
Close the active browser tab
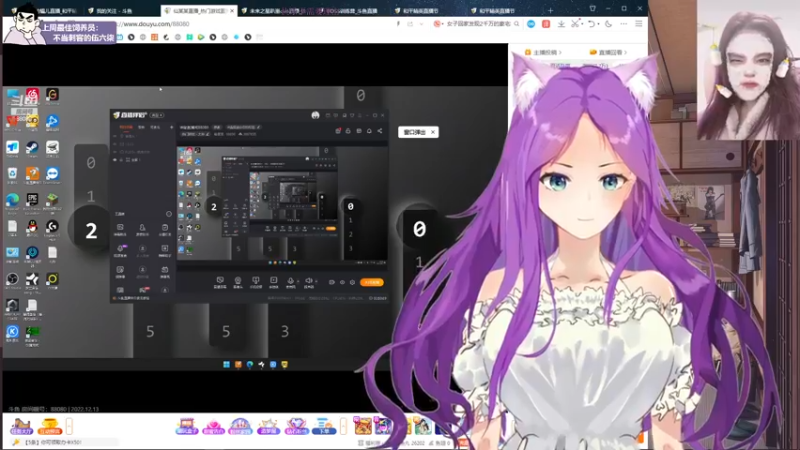point(232,11)
